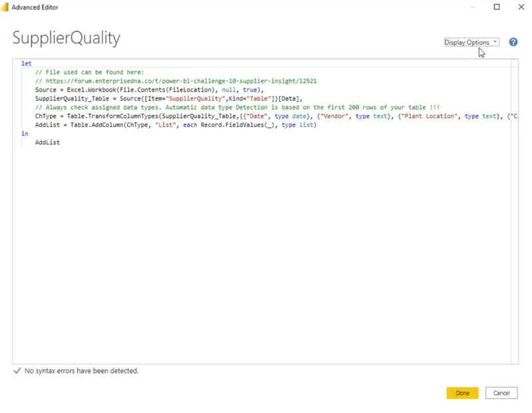Image resolution: width=532 pixels, height=413 pixels.
Task: Click the 'let' keyword in the code
Action: pyautogui.click(x=26, y=63)
